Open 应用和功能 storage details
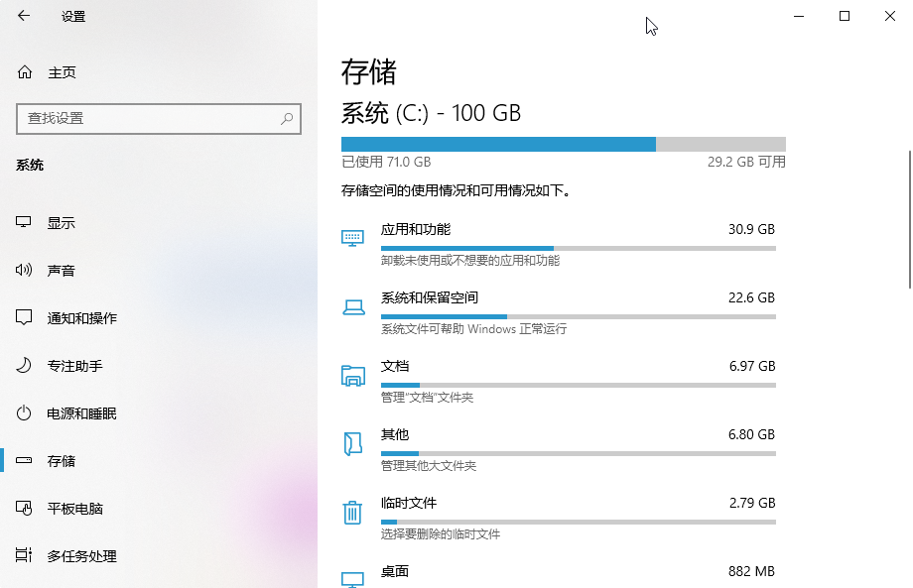Image resolution: width=913 pixels, height=588 pixels. click(559, 244)
